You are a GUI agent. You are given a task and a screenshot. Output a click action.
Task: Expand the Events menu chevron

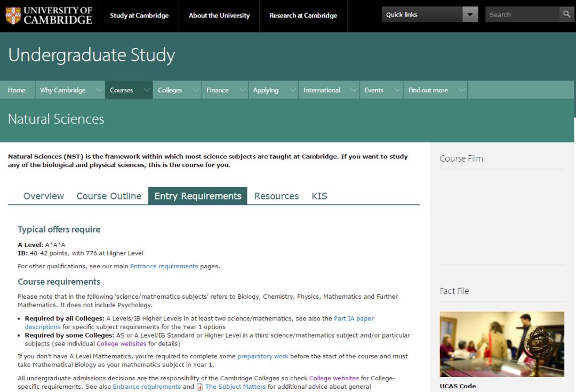point(397,90)
